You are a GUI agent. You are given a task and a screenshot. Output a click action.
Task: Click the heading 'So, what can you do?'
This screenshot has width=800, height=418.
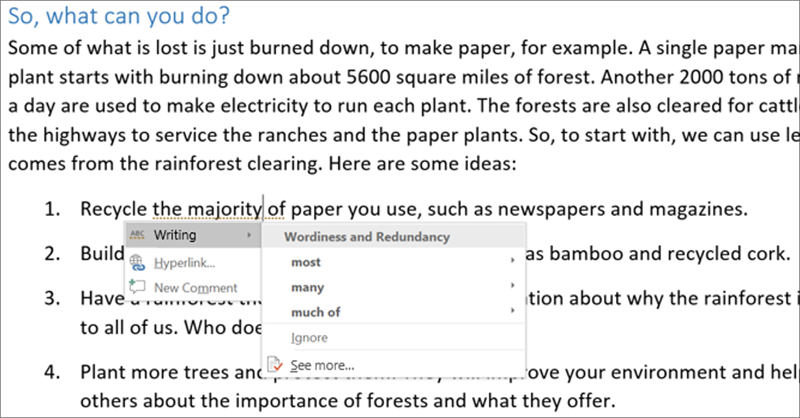pyautogui.click(x=115, y=16)
